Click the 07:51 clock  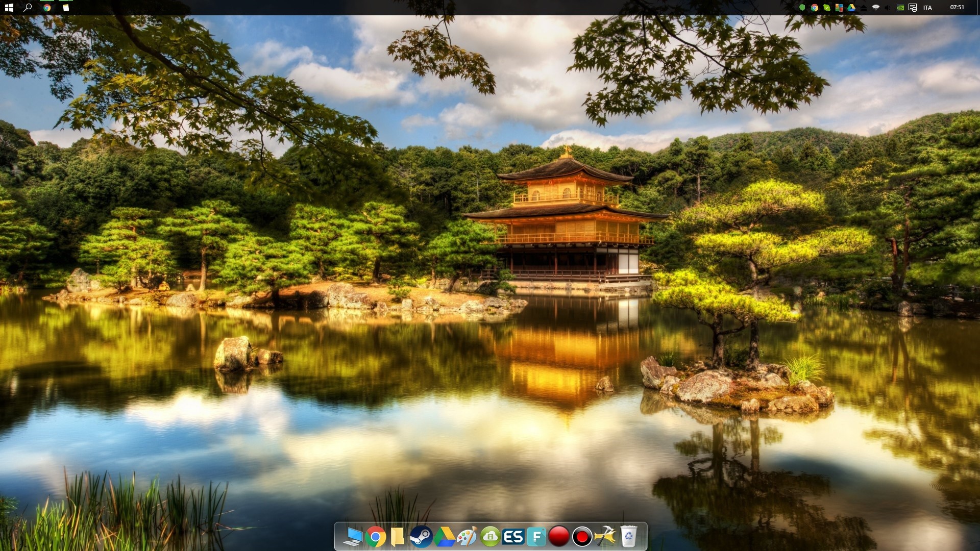[957, 8]
